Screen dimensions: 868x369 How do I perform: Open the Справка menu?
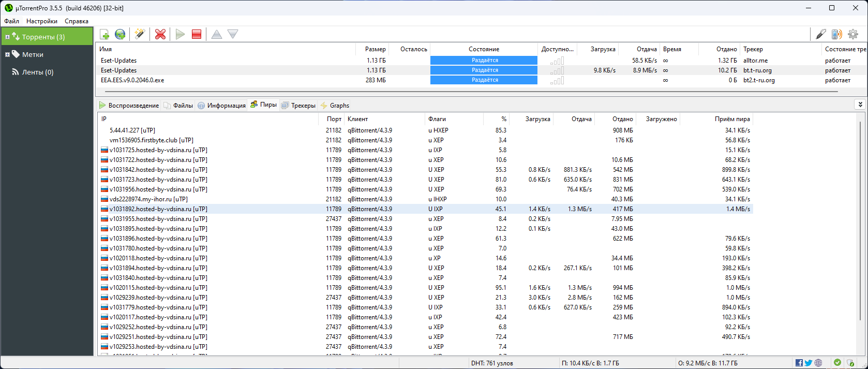[77, 21]
